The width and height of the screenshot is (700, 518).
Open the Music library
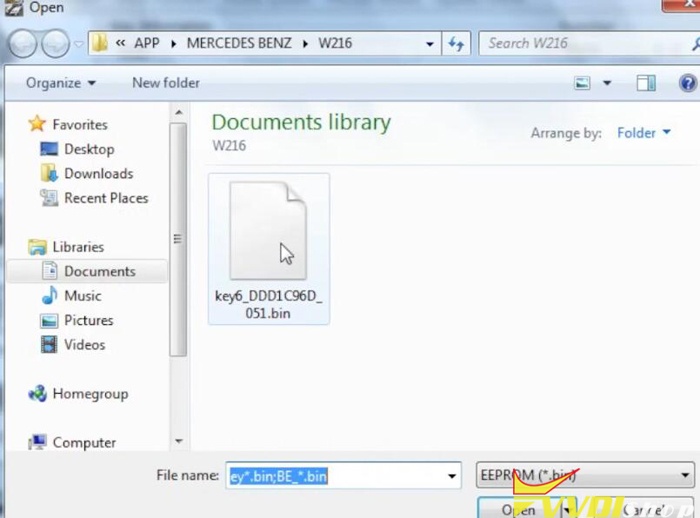coord(83,296)
